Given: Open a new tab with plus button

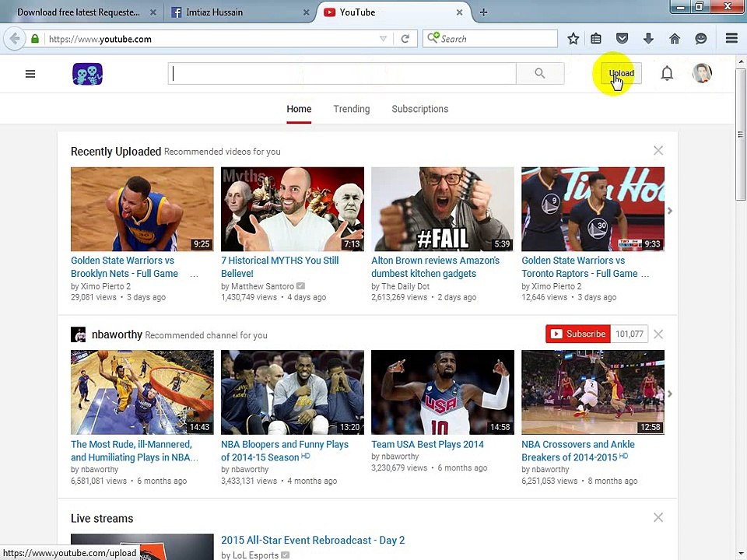Looking at the screenshot, I should click(483, 12).
